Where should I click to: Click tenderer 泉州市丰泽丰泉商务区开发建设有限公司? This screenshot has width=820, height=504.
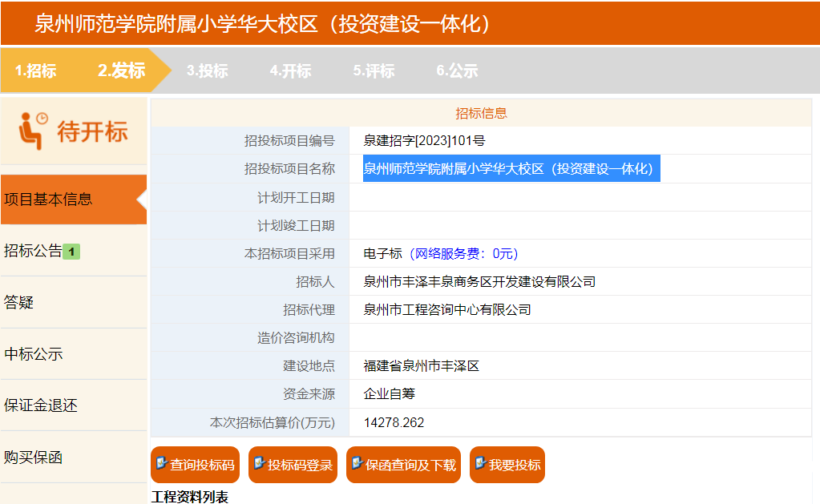click(x=479, y=282)
